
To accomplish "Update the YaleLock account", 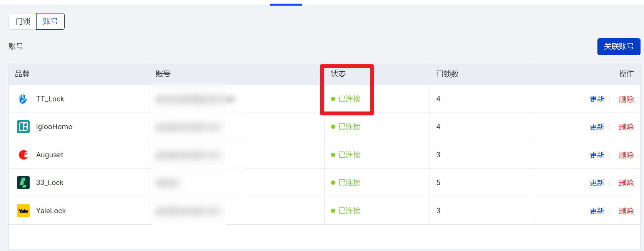I will tap(597, 211).
